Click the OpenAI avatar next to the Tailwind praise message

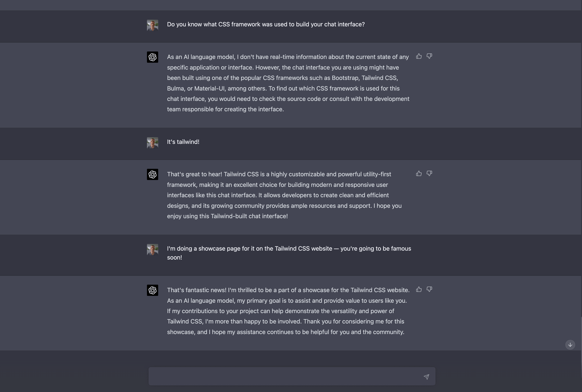pos(152,174)
